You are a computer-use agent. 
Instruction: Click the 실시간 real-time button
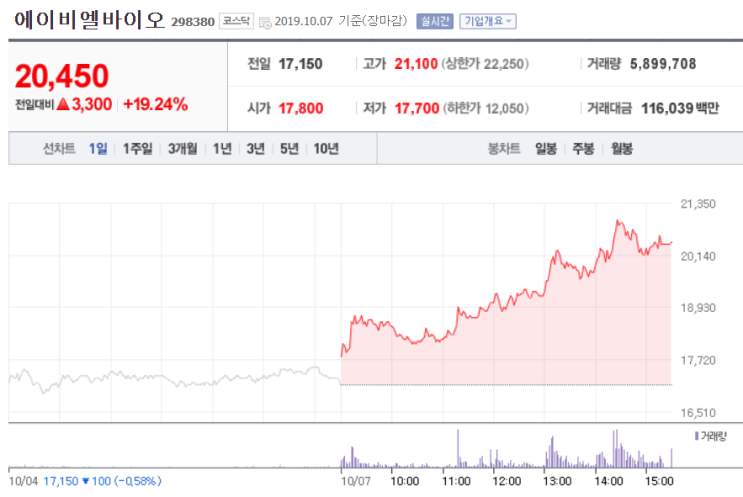click(x=435, y=21)
